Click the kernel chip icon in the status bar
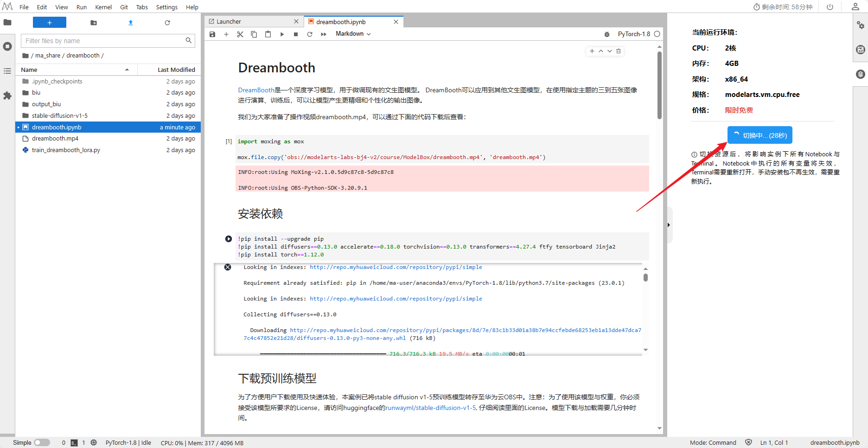 pos(94,443)
